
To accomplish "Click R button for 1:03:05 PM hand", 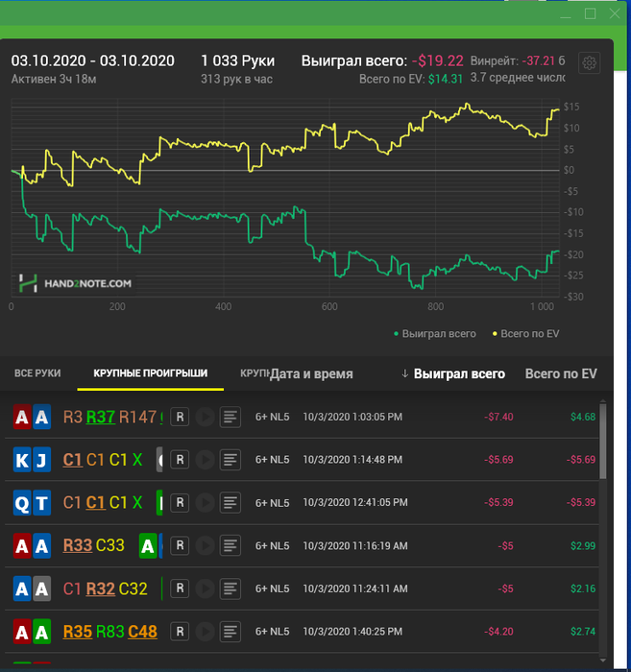I will tap(180, 417).
